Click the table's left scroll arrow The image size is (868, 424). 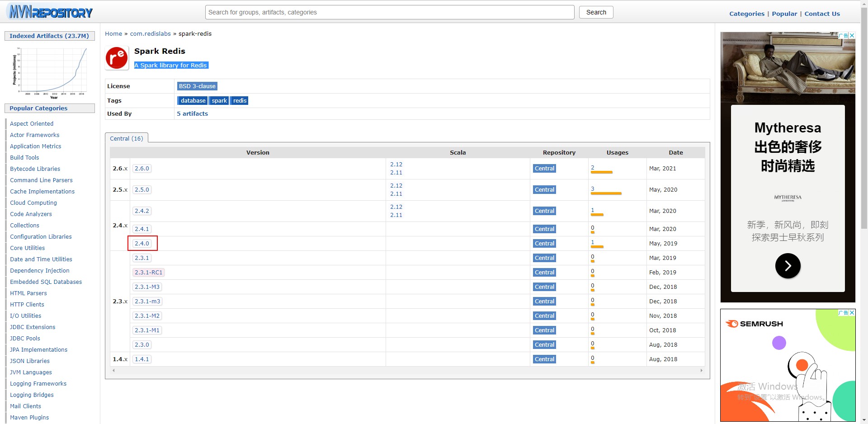tap(113, 371)
